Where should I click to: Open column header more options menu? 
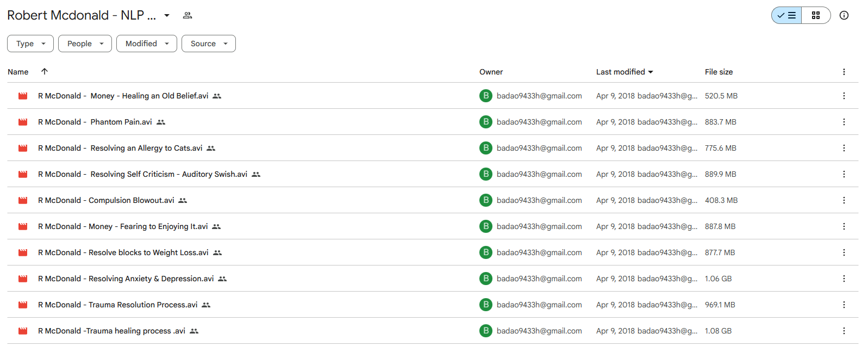click(x=844, y=72)
